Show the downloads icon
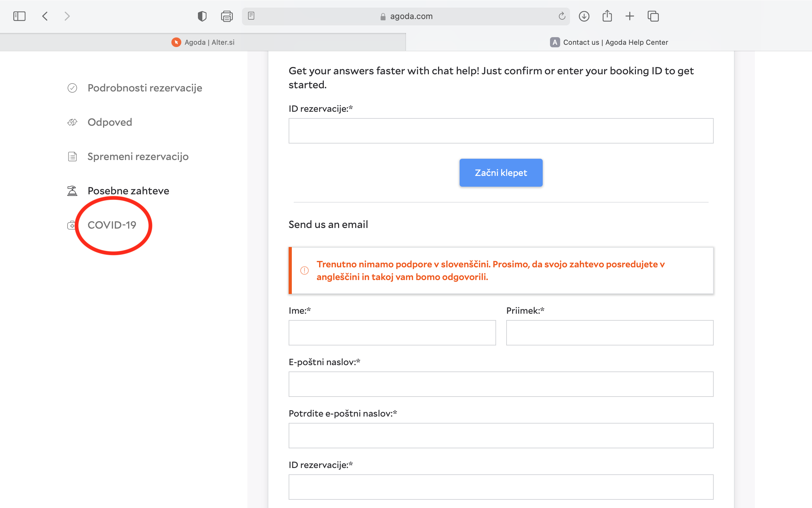Screen dimensions: 812x508 [584, 16]
